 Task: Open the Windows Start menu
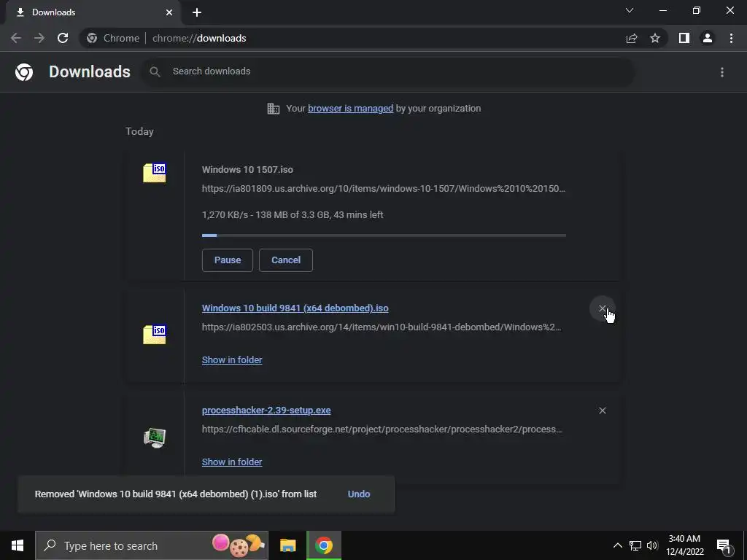18,545
